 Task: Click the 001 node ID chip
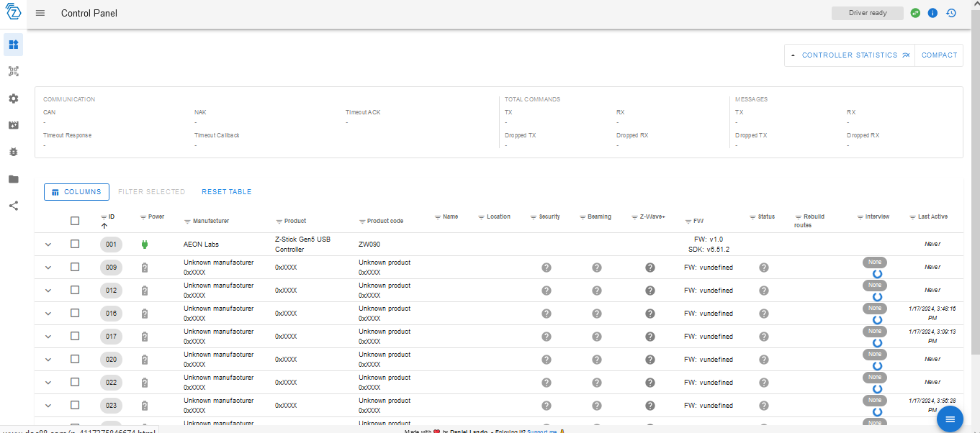(x=111, y=245)
